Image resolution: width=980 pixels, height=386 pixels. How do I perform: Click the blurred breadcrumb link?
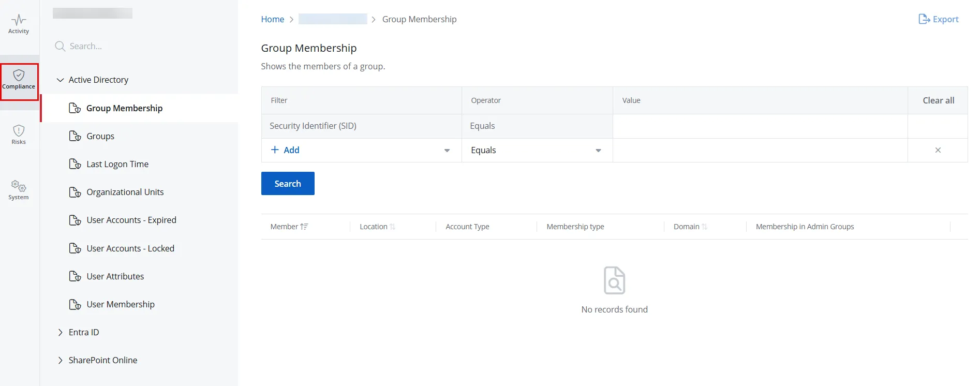click(333, 19)
